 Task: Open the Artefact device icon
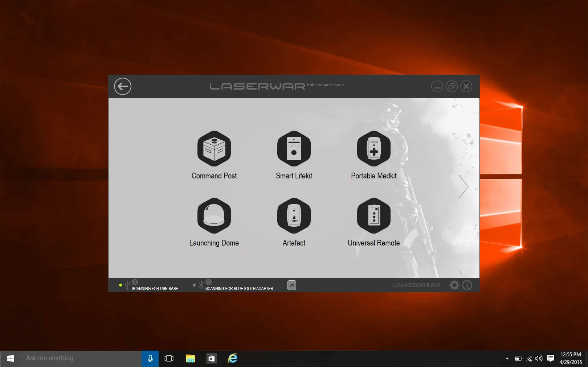294,216
